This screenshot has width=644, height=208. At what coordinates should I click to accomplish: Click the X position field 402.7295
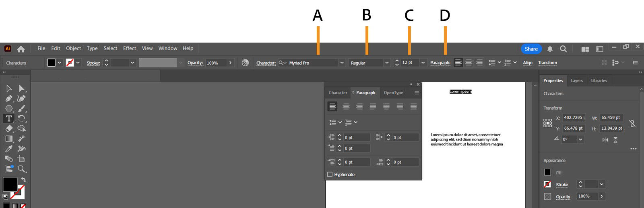coord(574,118)
